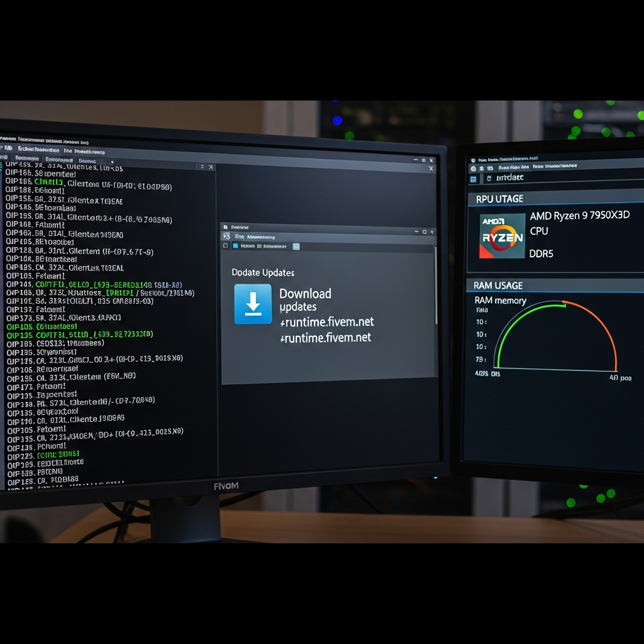Image resolution: width=644 pixels, height=644 pixels.
Task: Click the blue download arrow icon
Action: 253,304
